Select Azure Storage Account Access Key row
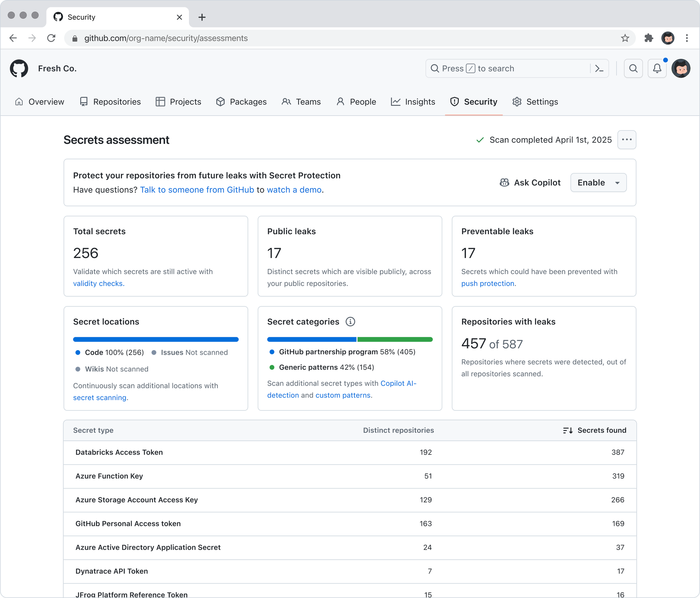 pyautogui.click(x=350, y=500)
